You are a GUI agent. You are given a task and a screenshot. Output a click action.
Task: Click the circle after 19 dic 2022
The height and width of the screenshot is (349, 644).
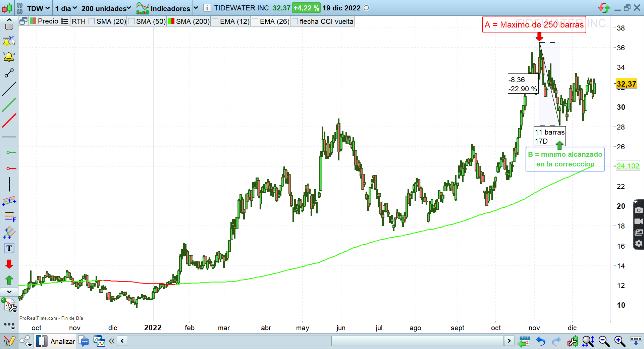pos(366,8)
